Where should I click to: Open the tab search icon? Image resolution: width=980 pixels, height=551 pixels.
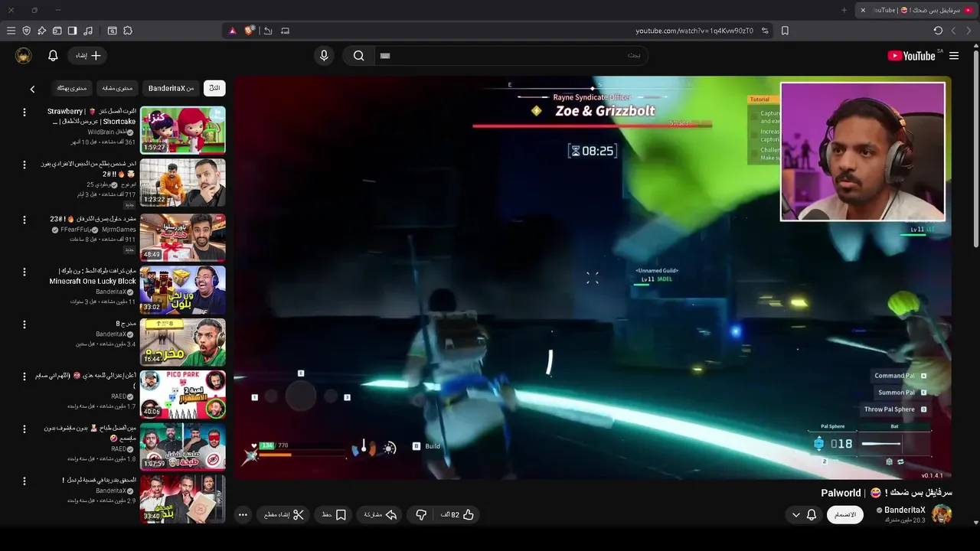[112, 31]
